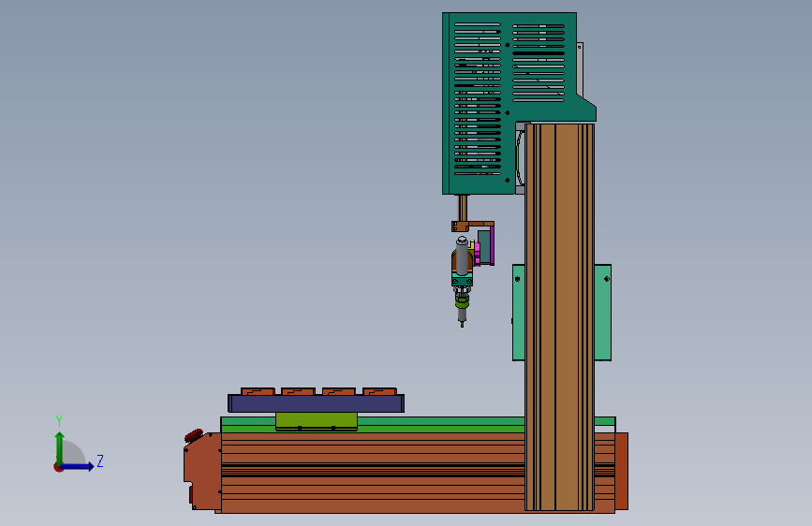The height and width of the screenshot is (526, 812).
Task: Pick the dark blue fixture tray
Action: tap(316, 403)
